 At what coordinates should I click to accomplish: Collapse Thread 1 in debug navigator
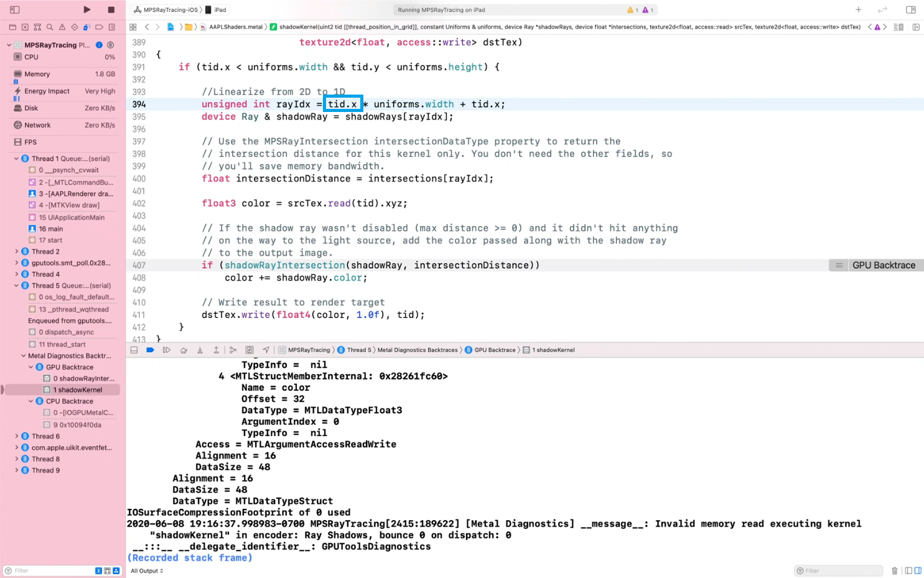tap(16, 159)
